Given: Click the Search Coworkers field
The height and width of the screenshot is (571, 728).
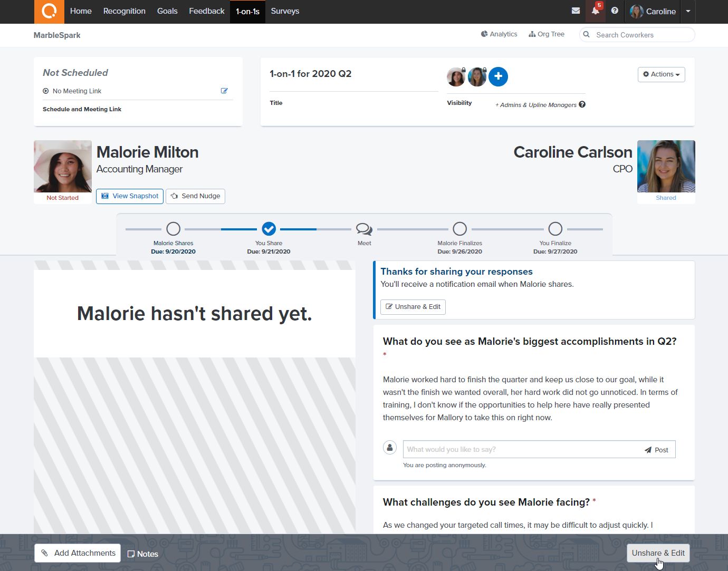Looking at the screenshot, I should (641, 35).
